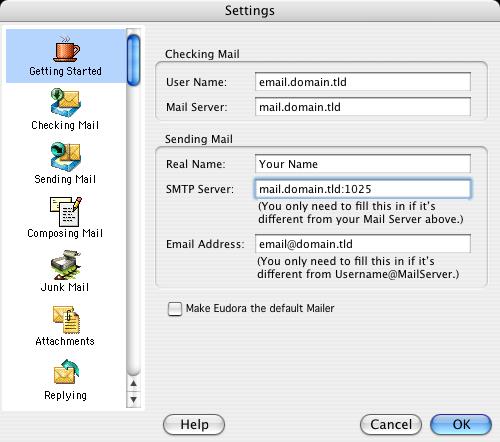
Task: Click the Help button
Action: [194, 425]
